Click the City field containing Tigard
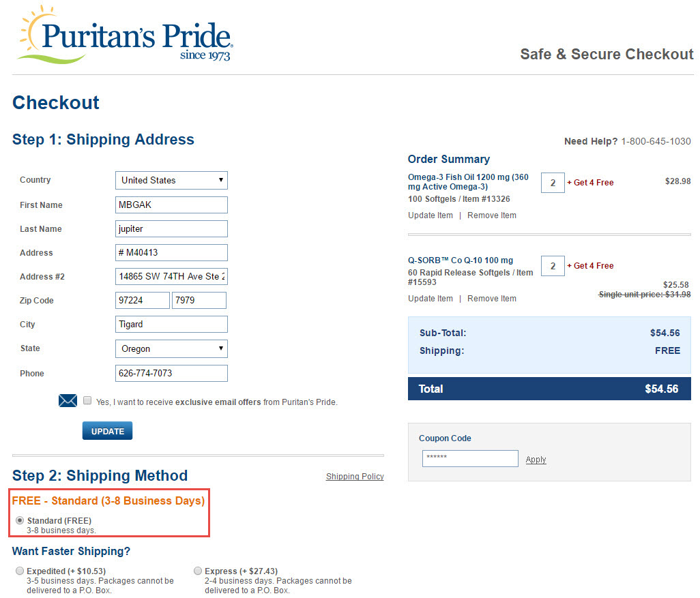This screenshot has width=700, height=598. 171,324
